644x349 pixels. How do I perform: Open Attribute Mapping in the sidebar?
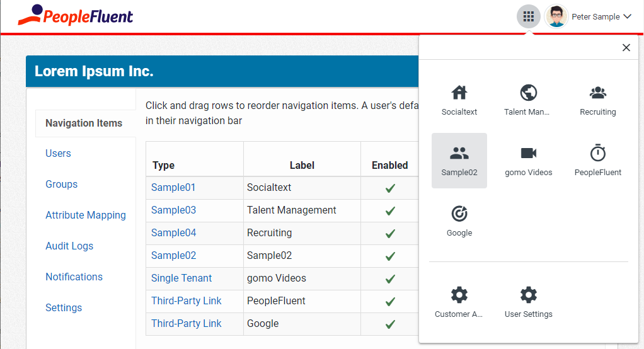[86, 215]
